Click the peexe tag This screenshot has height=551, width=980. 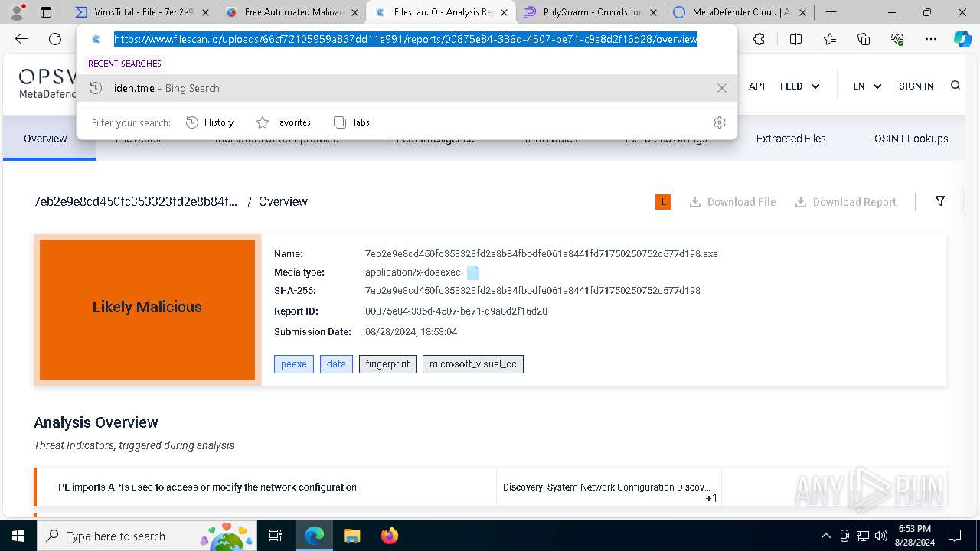pyautogui.click(x=294, y=364)
